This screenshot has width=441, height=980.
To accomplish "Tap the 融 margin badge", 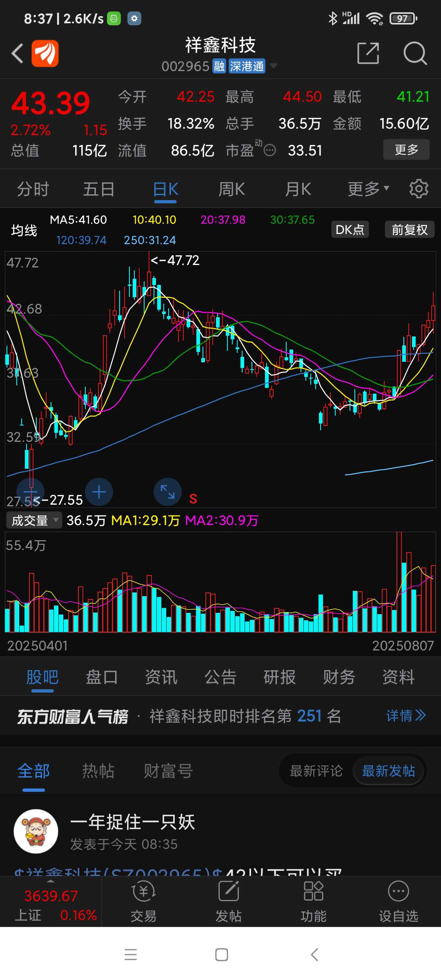I will tap(219, 66).
